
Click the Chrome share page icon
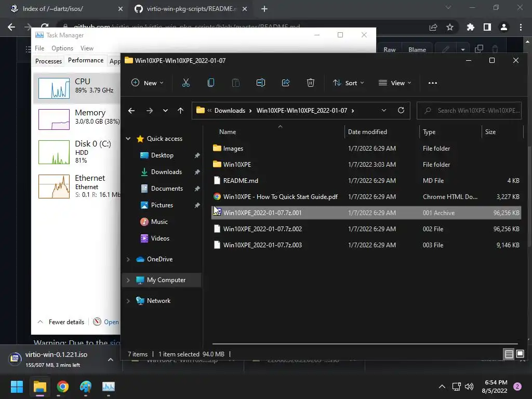433,27
